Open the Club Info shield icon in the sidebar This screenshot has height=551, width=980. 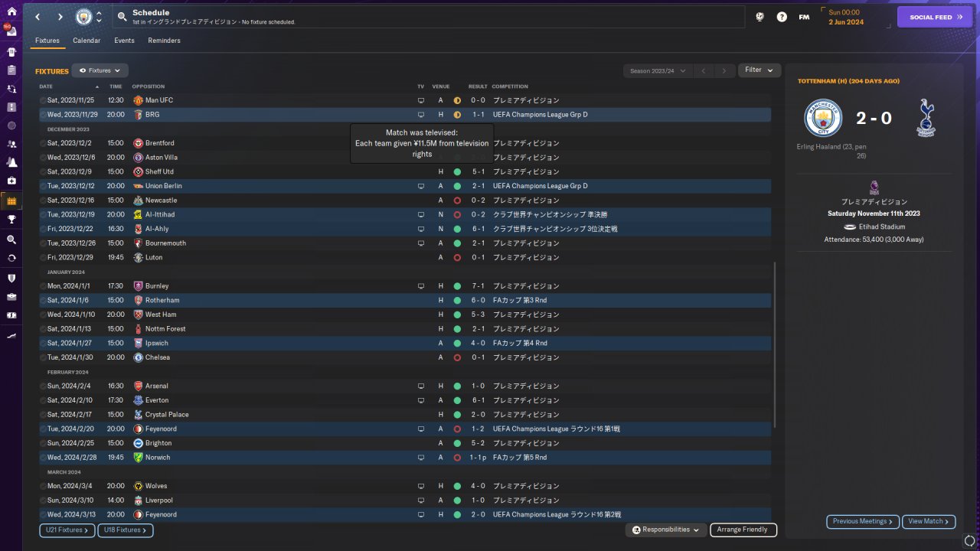[x=11, y=278]
